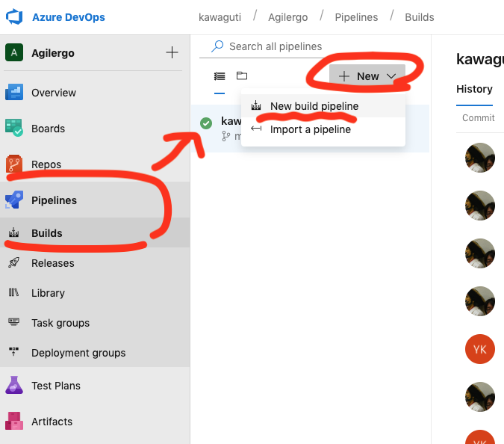504x444 pixels.
Task: Click the Artifacts package icon
Action: 14,421
